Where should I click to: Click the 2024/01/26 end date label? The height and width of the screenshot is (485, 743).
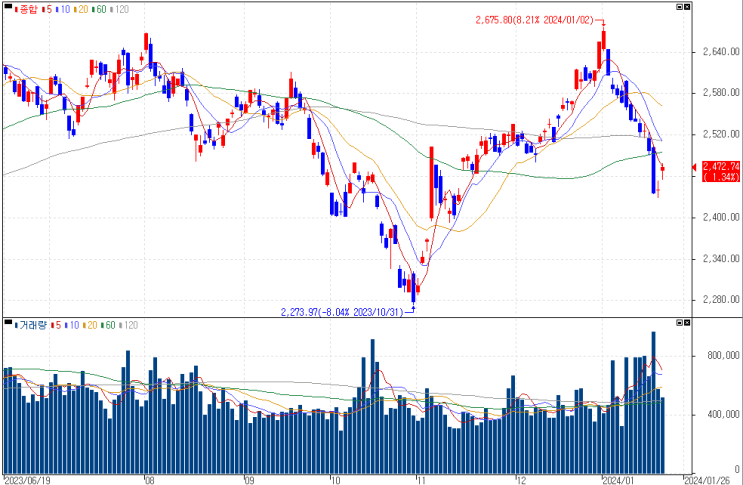point(707,480)
